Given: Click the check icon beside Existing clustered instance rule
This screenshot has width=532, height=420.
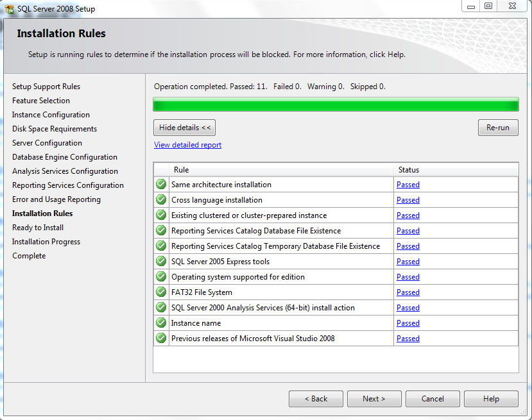Looking at the screenshot, I should 161,215.
